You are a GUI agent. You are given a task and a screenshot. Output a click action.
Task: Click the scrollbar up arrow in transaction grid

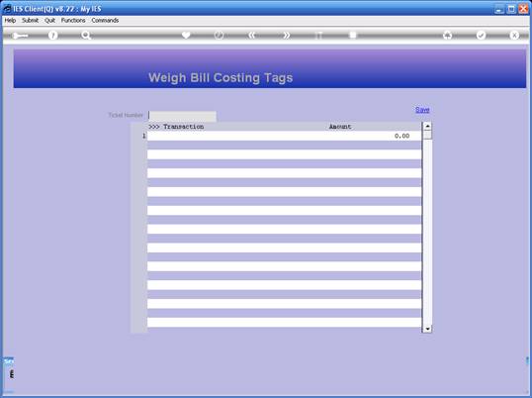coord(427,127)
